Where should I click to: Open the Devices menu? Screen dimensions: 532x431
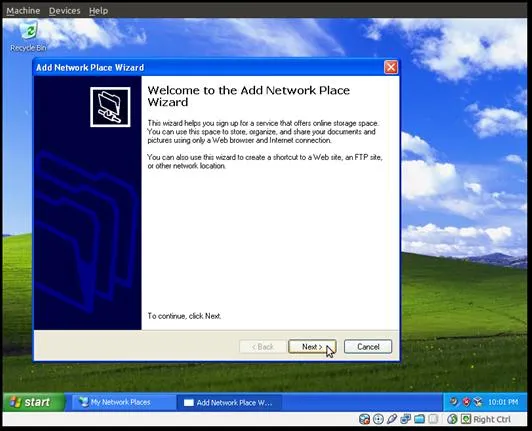[64, 11]
